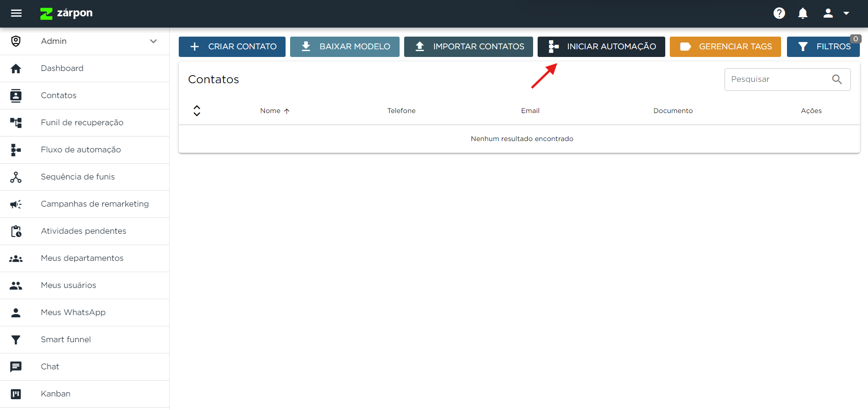The image size is (868, 410).
Task: Open Meus WhatsApp menu item
Action: point(73,312)
